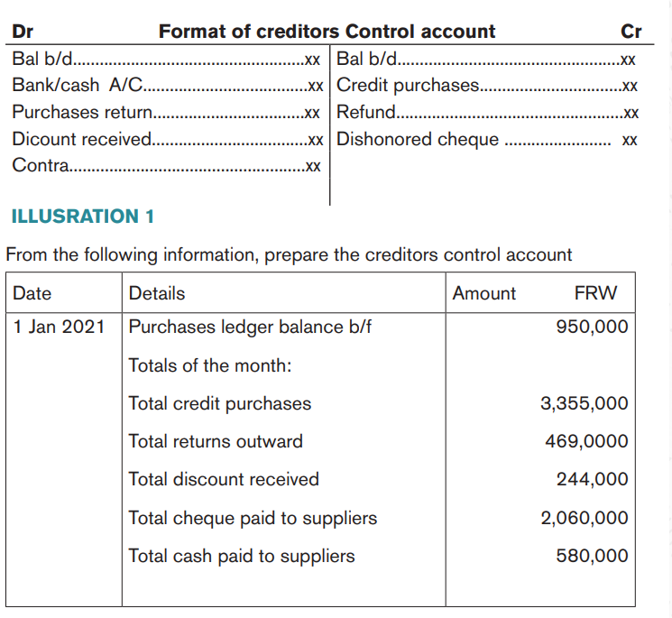672x618 pixels.
Task: Select the 2,060,000 amount value
Action: [585, 518]
